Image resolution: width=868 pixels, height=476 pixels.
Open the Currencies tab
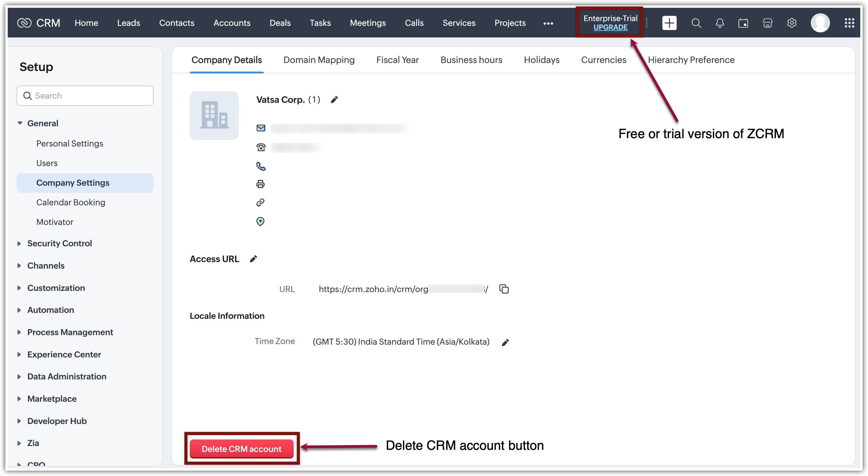[603, 60]
